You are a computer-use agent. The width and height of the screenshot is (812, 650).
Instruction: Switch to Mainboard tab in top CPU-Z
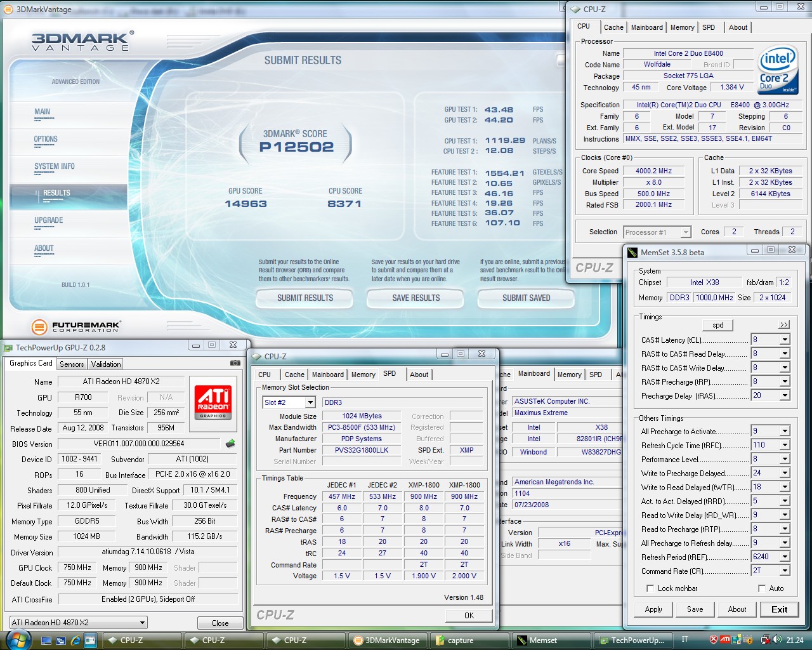coord(646,27)
